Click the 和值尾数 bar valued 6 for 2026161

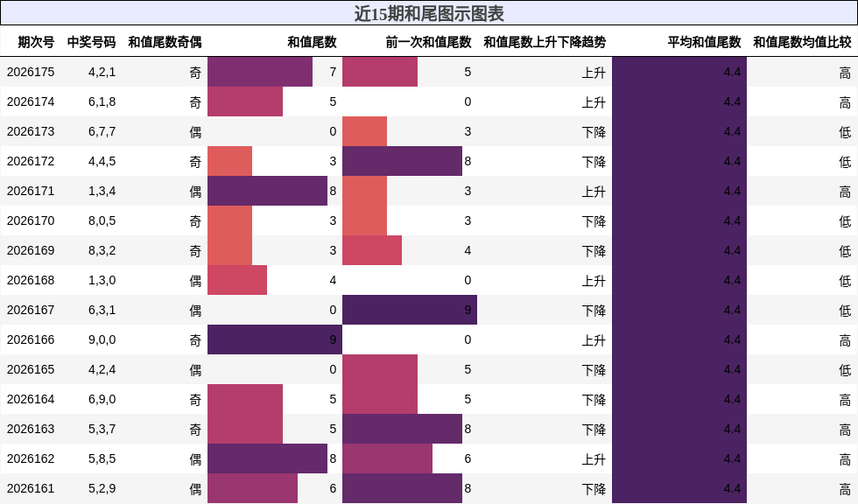[x=252, y=488]
